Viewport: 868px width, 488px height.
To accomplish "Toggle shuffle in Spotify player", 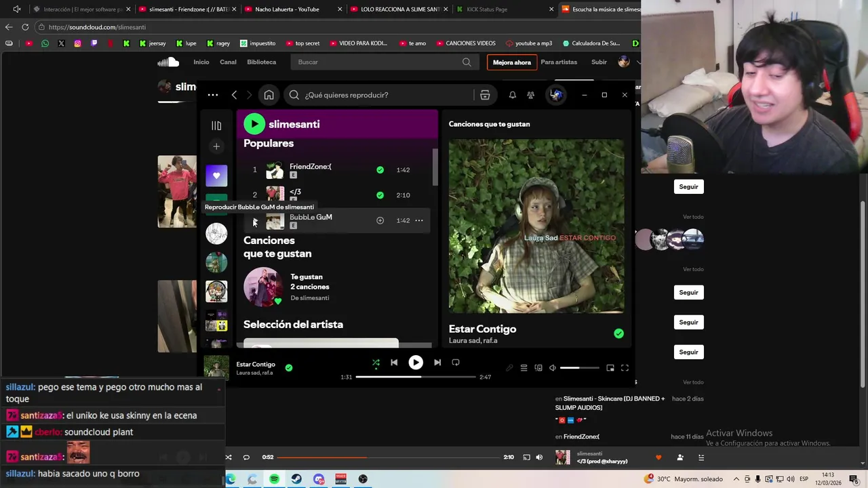I will 376,363.
